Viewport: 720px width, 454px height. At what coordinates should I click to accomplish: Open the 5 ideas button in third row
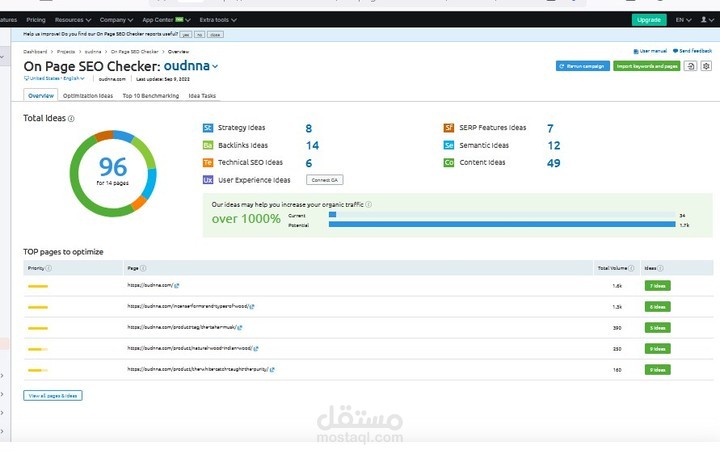point(658,328)
